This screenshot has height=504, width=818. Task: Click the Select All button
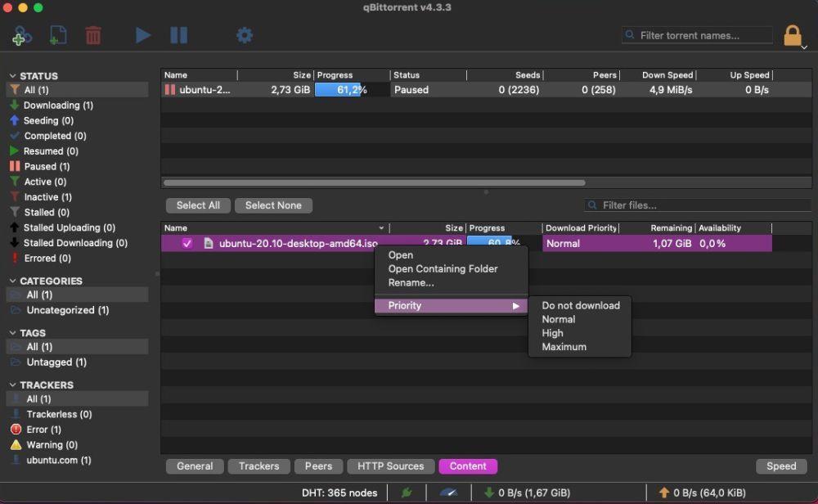coord(198,205)
